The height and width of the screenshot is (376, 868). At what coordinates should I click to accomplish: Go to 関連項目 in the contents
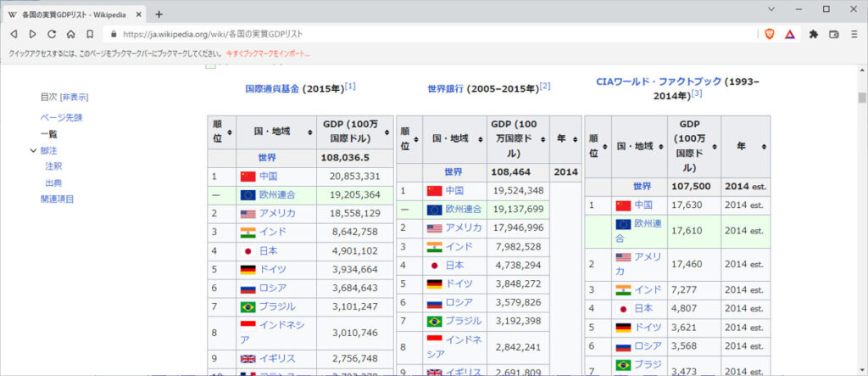tap(57, 199)
